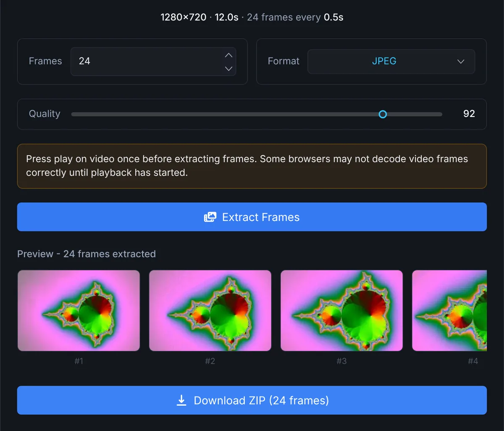This screenshot has width=504, height=431.
Task: Click the images icon on Extract Frames
Action: tap(210, 217)
